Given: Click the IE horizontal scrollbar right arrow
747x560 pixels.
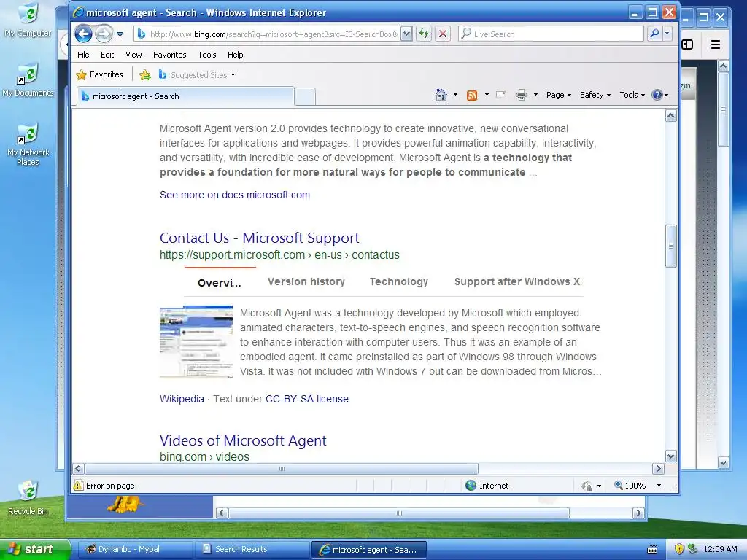Looking at the screenshot, I should click(x=659, y=469).
